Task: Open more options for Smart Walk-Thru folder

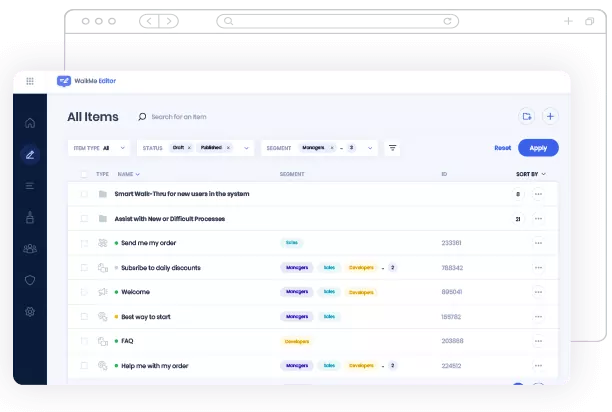Action: click(x=538, y=194)
